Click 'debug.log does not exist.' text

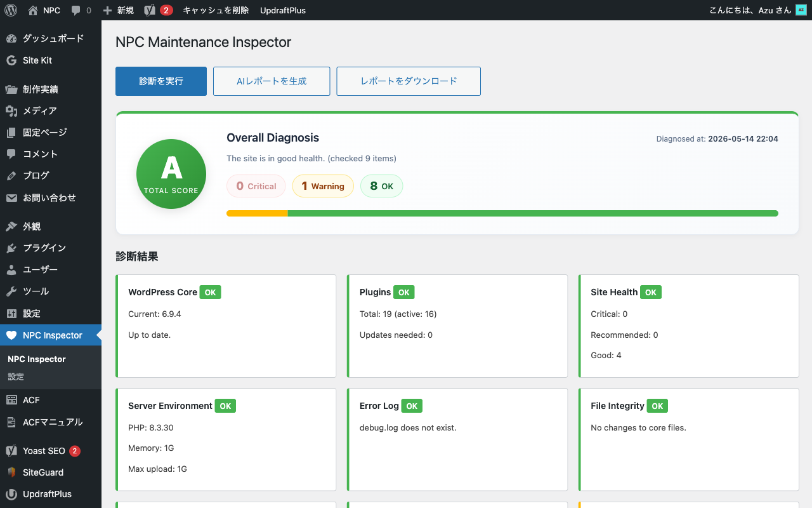(408, 427)
